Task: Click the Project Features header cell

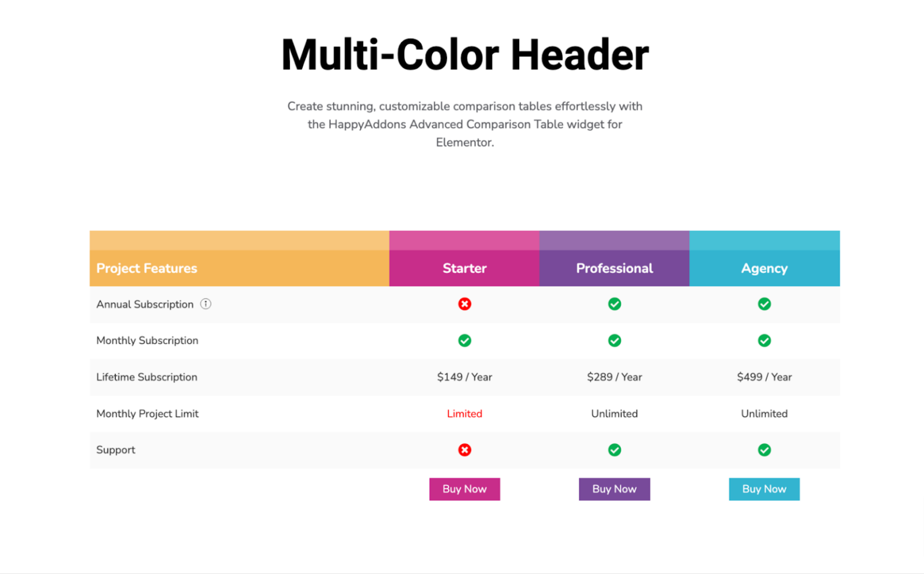Action: (x=147, y=268)
